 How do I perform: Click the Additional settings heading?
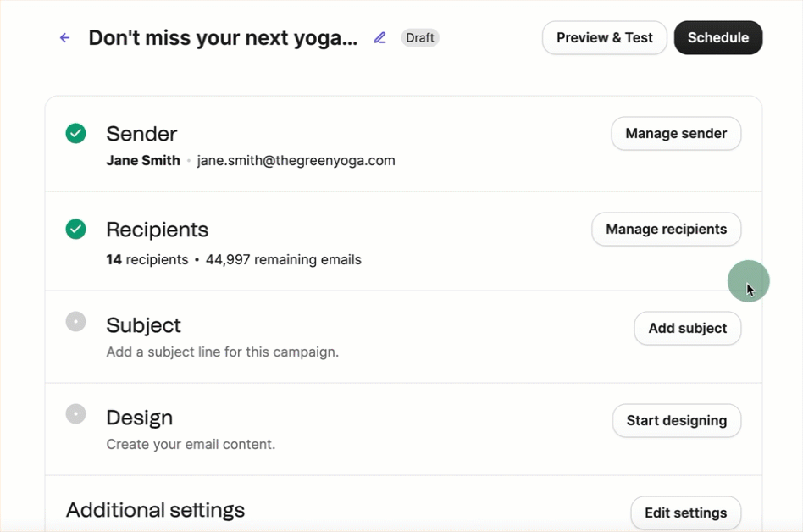pyautogui.click(x=155, y=510)
